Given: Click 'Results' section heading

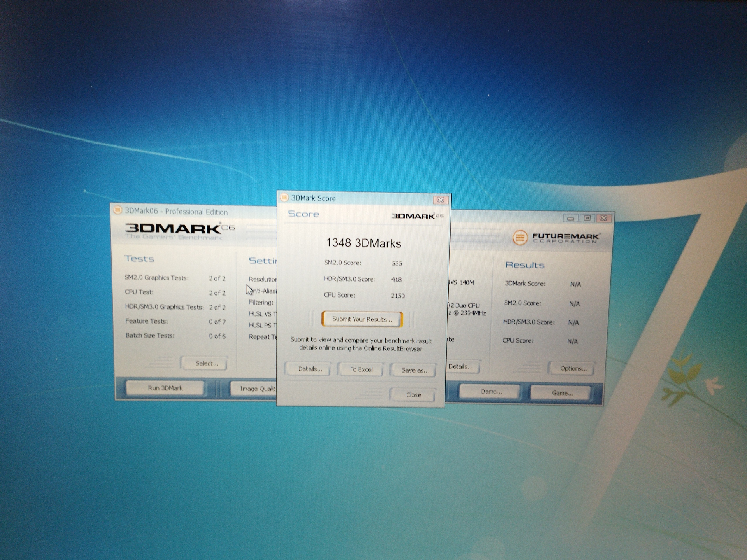Looking at the screenshot, I should point(525,265).
